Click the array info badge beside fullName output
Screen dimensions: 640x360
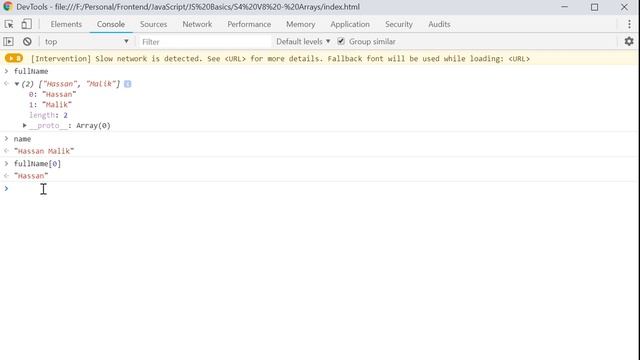(x=128, y=84)
